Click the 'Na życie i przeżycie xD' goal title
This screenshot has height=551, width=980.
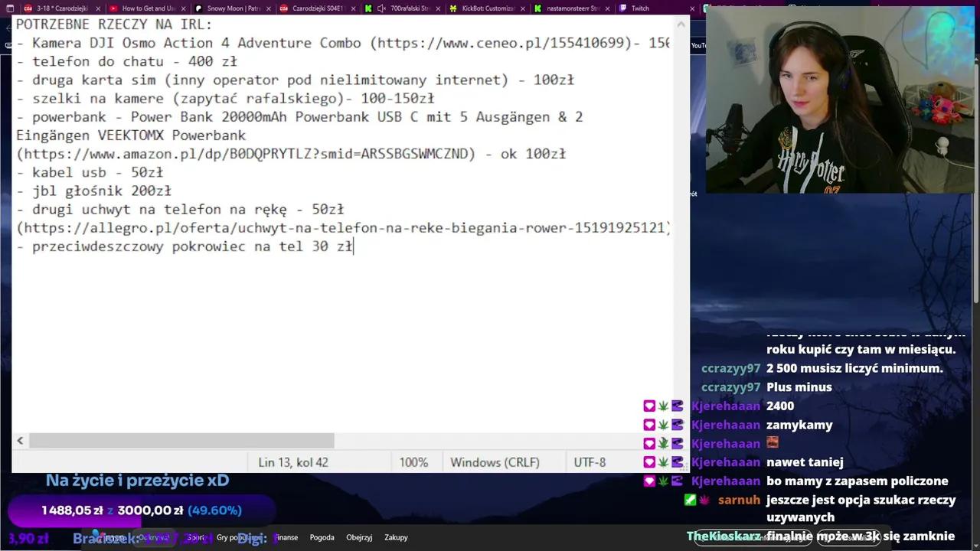click(137, 481)
